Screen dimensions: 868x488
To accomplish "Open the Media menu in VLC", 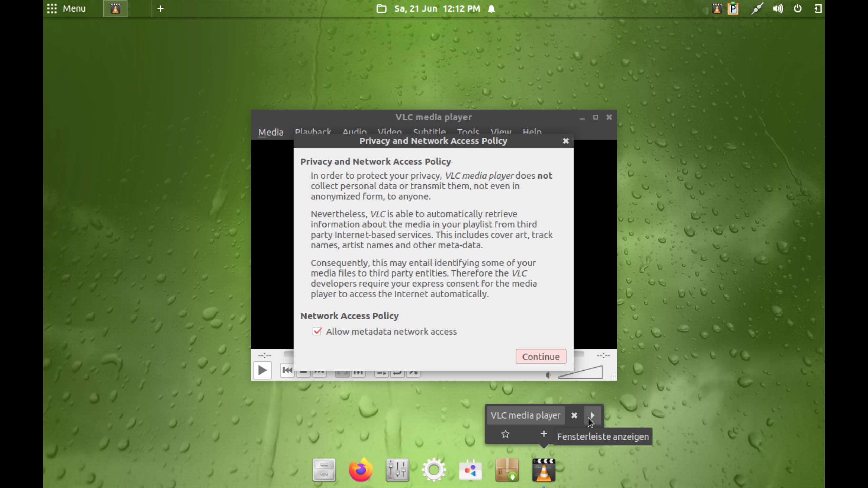I will [x=271, y=132].
